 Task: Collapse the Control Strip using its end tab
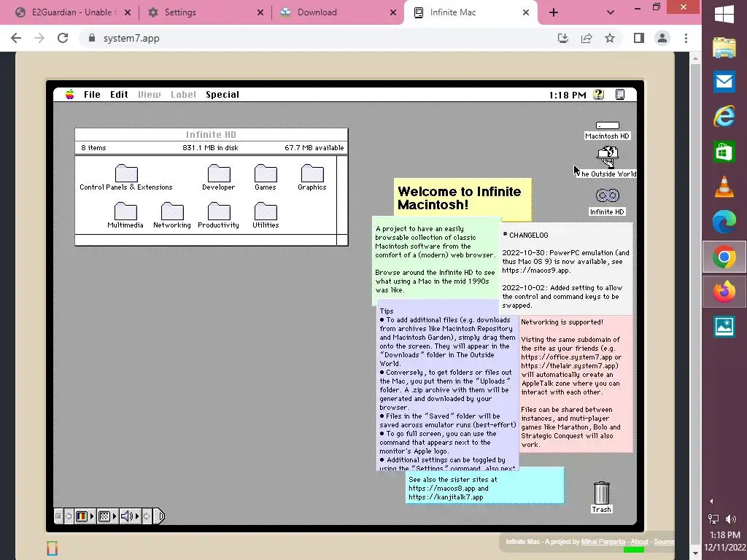(159, 516)
